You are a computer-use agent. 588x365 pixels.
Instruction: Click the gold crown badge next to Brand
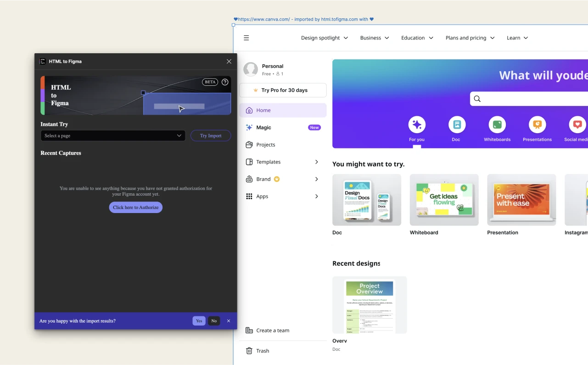[277, 179]
